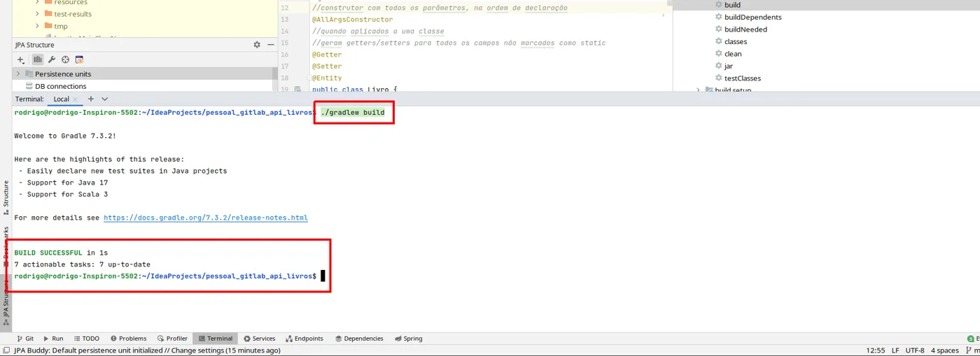The height and width of the screenshot is (356, 980).
Task: Click the './gradlew build' command text
Action: click(x=353, y=112)
